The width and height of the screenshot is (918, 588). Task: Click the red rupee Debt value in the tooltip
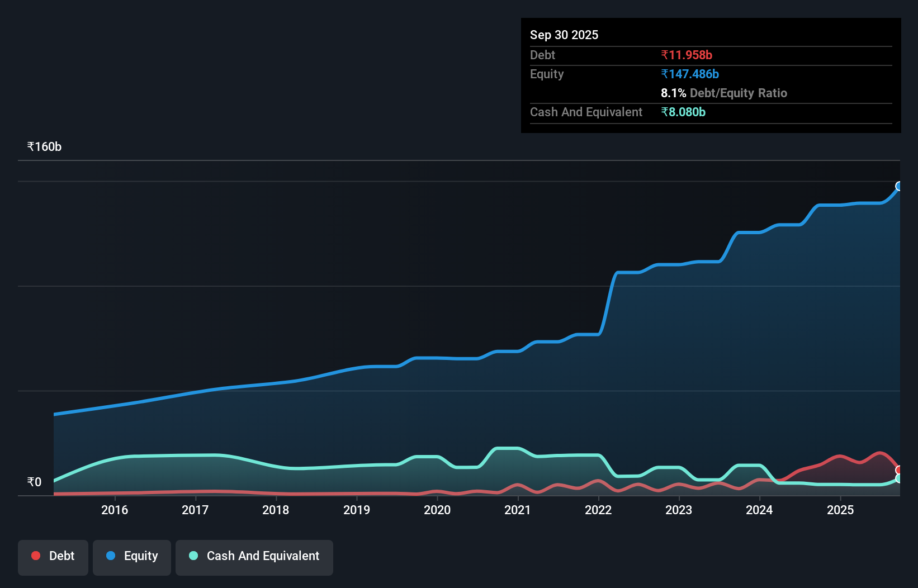click(687, 55)
